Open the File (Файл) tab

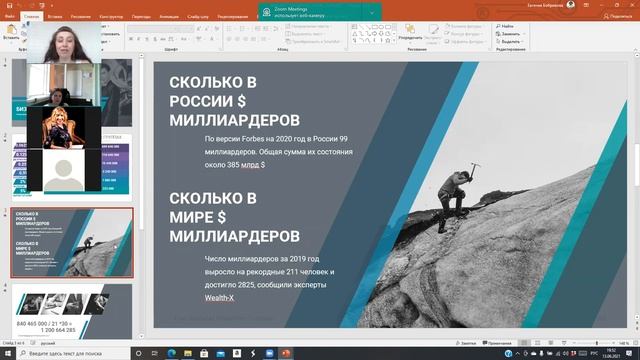[x=10, y=16]
